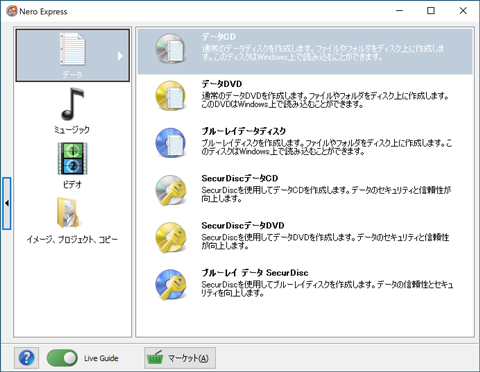
Task: Click the yellow データDVD disc icon
Action: click(170, 96)
